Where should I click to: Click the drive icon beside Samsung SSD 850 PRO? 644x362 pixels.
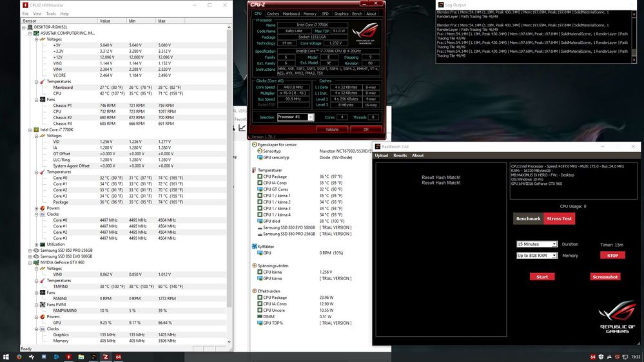coord(36,251)
